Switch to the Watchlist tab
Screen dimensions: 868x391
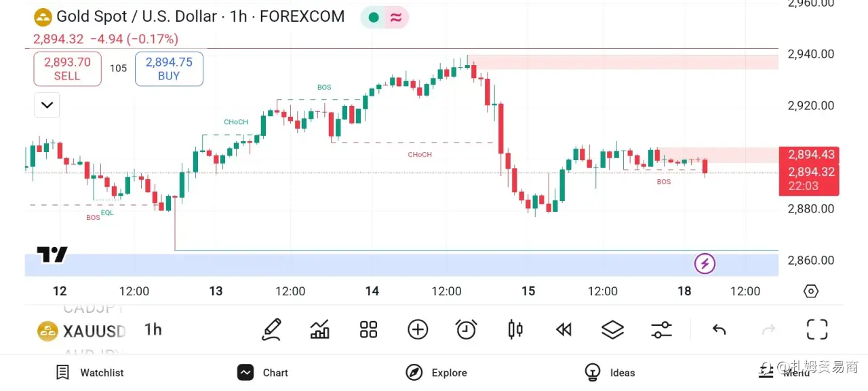point(90,373)
